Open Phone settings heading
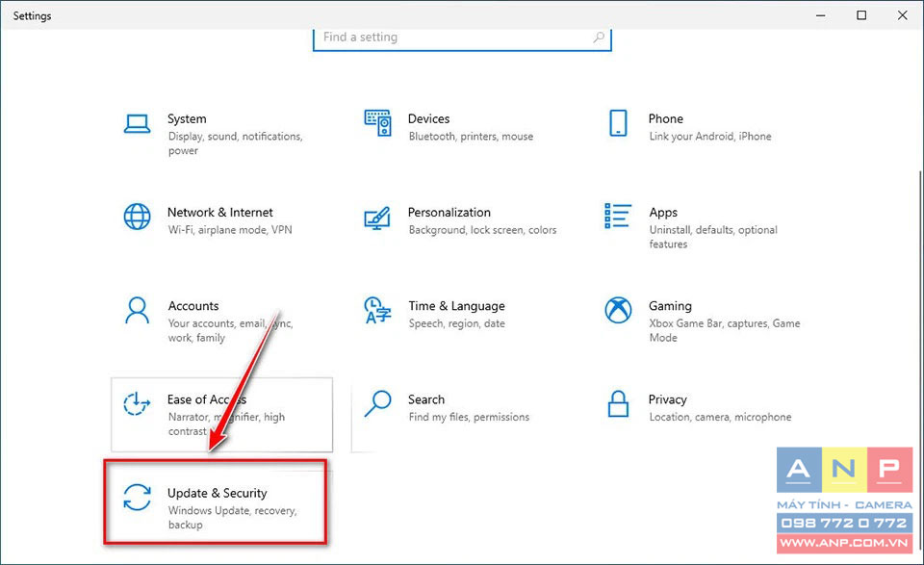 click(x=666, y=119)
